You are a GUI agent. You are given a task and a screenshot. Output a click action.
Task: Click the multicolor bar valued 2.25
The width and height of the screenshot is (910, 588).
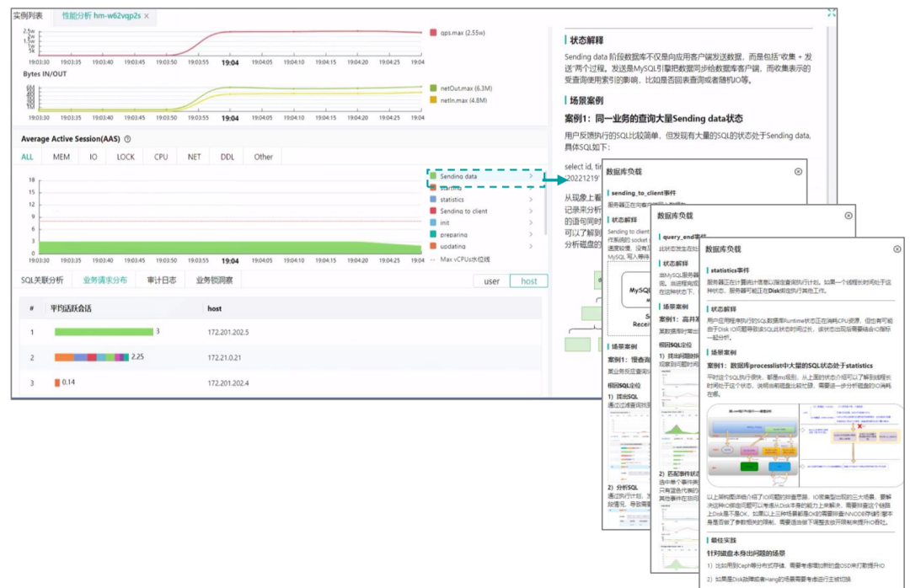tap(92, 357)
